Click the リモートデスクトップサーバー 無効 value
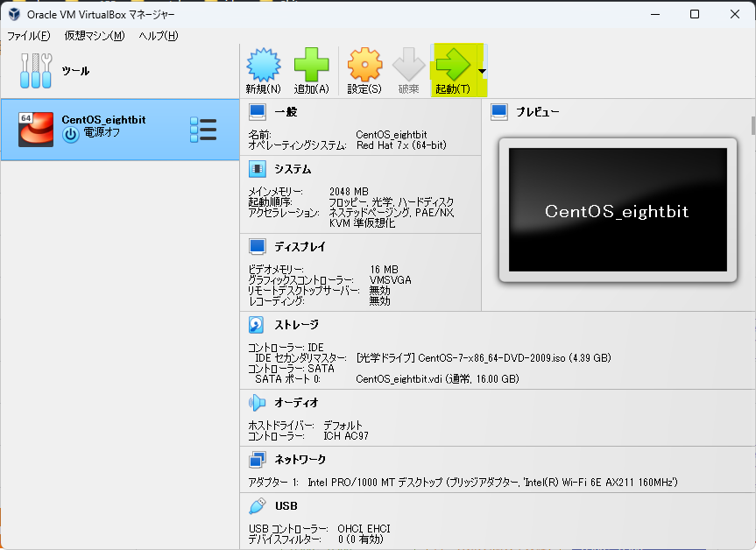Image resolution: width=756 pixels, height=550 pixels. [379, 291]
